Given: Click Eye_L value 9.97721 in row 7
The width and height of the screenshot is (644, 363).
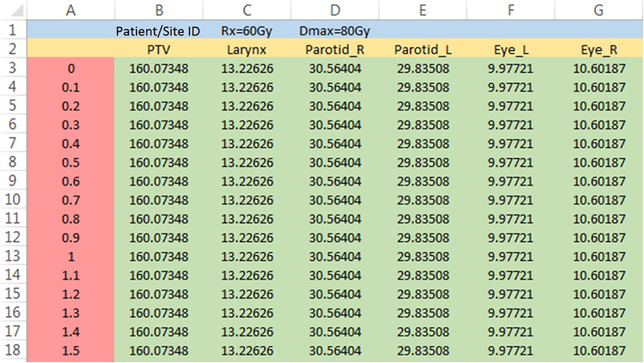Looking at the screenshot, I should pos(510,144).
